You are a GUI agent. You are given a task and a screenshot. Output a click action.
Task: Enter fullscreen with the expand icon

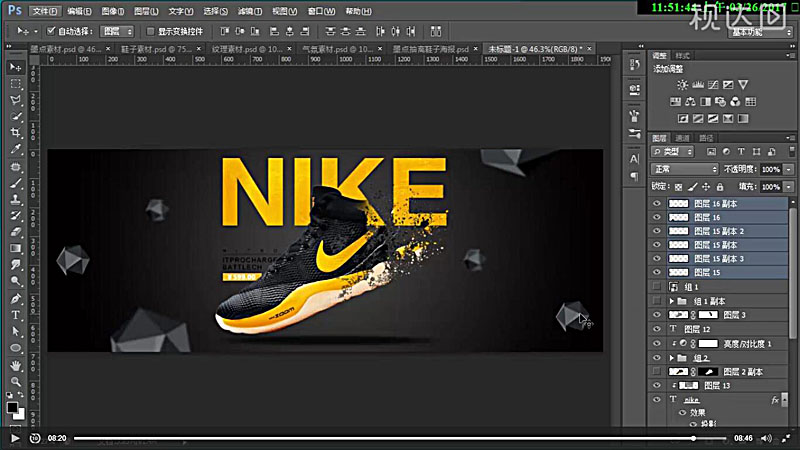coord(788,438)
